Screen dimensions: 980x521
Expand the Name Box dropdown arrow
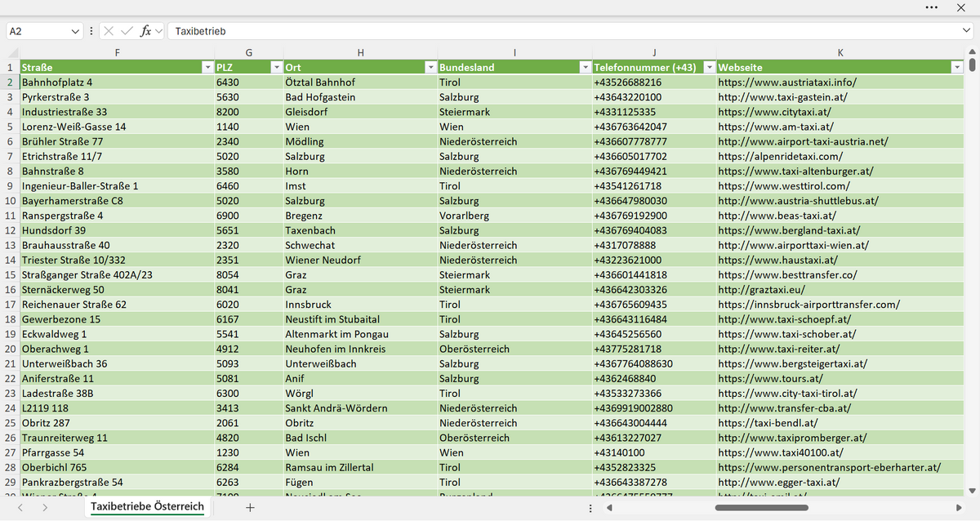[76, 31]
